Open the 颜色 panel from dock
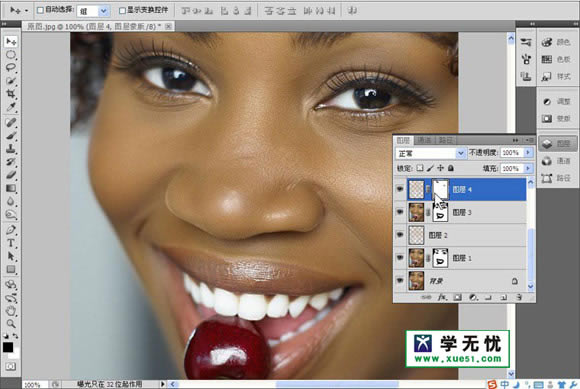580x389 pixels. [556, 42]
